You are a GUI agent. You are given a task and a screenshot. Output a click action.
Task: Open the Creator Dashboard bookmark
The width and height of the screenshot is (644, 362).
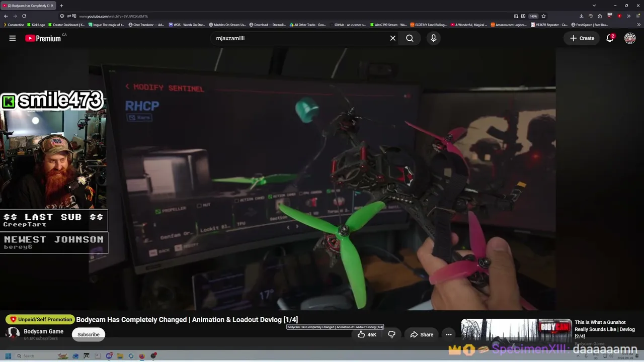point(66,25)
